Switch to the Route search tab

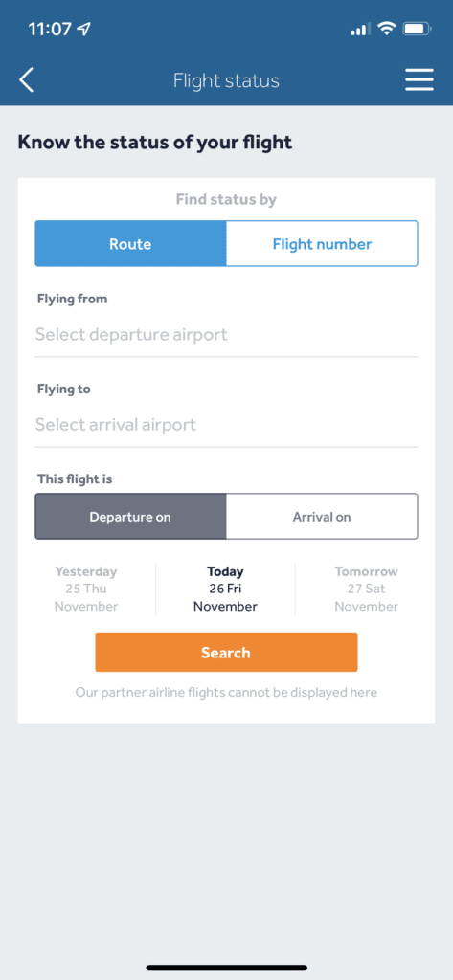coord(130,244)
